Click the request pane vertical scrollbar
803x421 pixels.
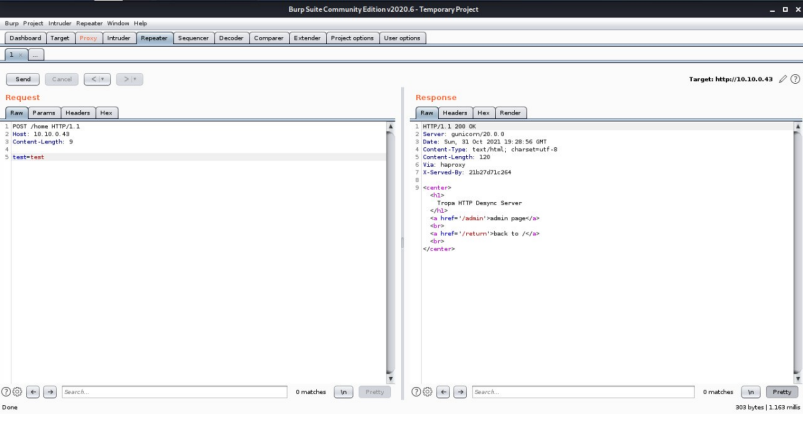390,250
